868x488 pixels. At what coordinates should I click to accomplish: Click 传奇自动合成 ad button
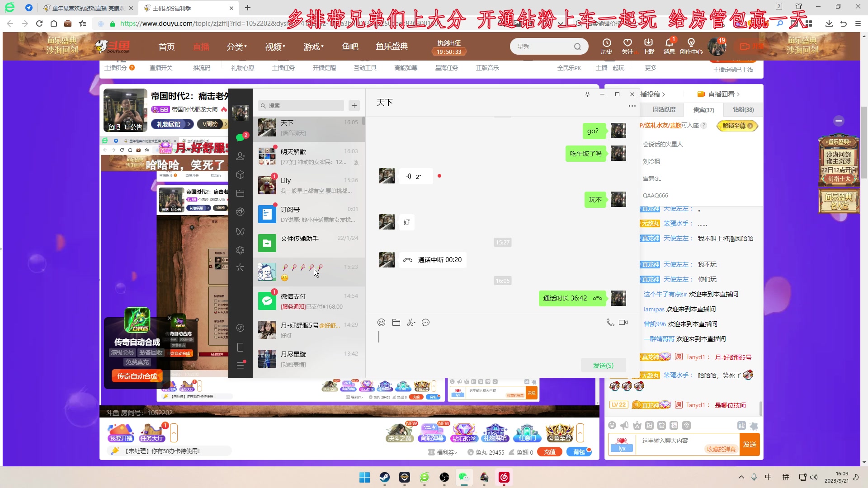tap(137, 376)
